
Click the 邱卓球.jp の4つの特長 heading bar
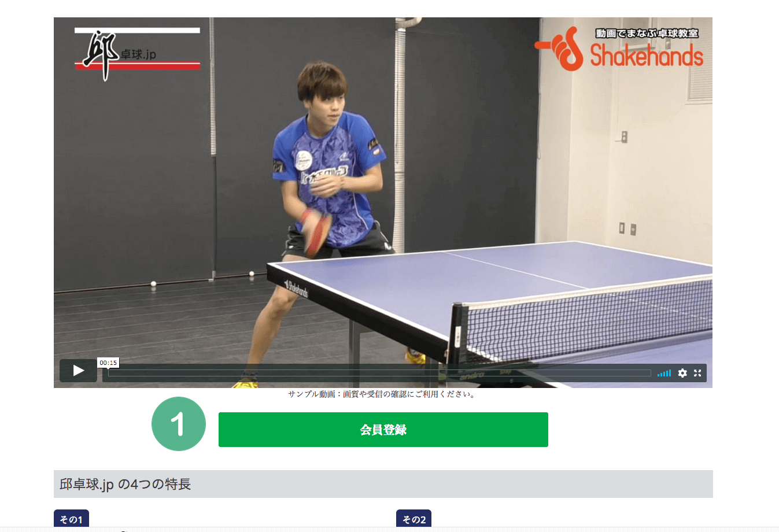383,484
